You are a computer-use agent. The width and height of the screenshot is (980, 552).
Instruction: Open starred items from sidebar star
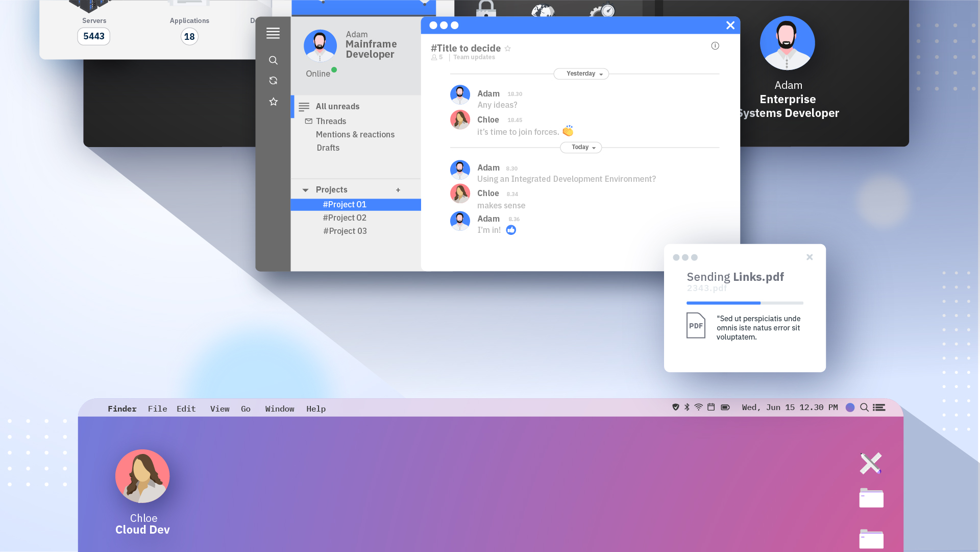[273, 102]
